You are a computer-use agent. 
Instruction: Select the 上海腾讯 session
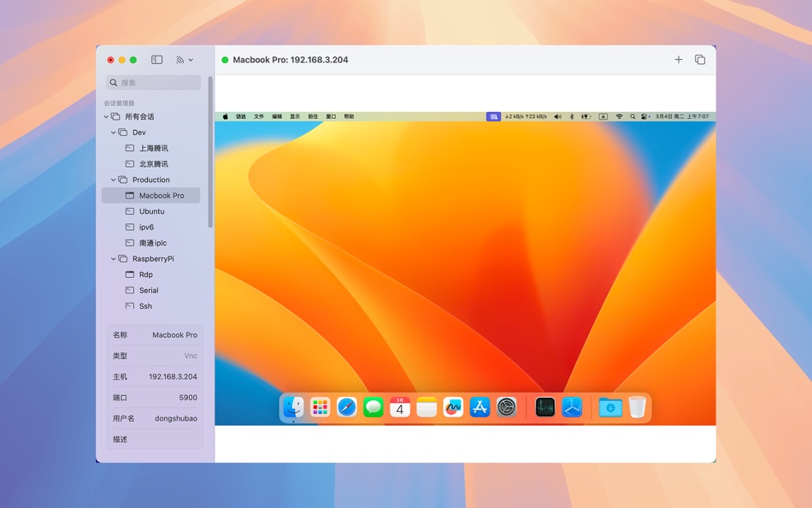click(150, 148)
